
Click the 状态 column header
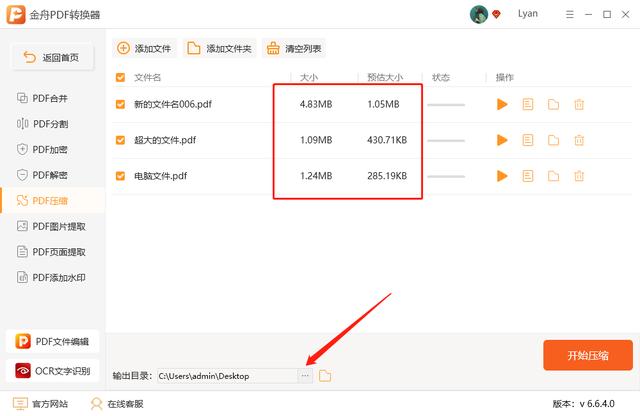(x=441, y=77)
